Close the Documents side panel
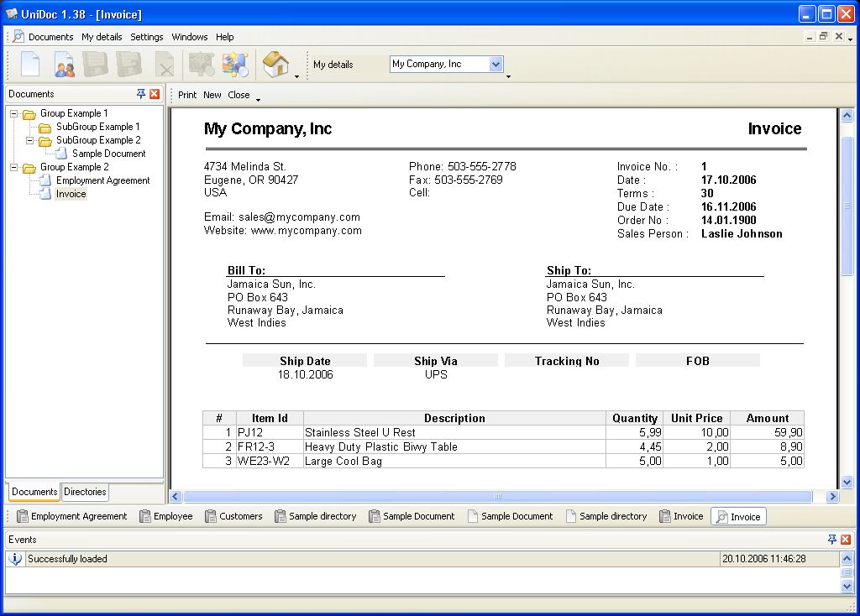Image resolution: width=860 pixels, height=616 pixels. point(155,94)
